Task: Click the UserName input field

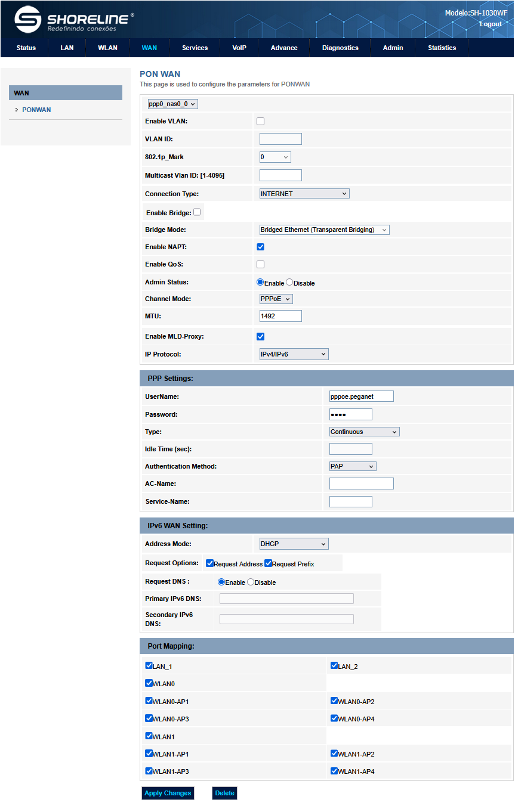Action: pyautogui.click(x=361, y=396)
